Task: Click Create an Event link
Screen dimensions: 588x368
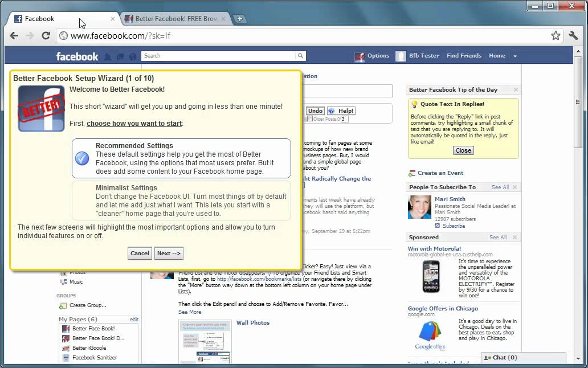Action: (x=440, y=173)
